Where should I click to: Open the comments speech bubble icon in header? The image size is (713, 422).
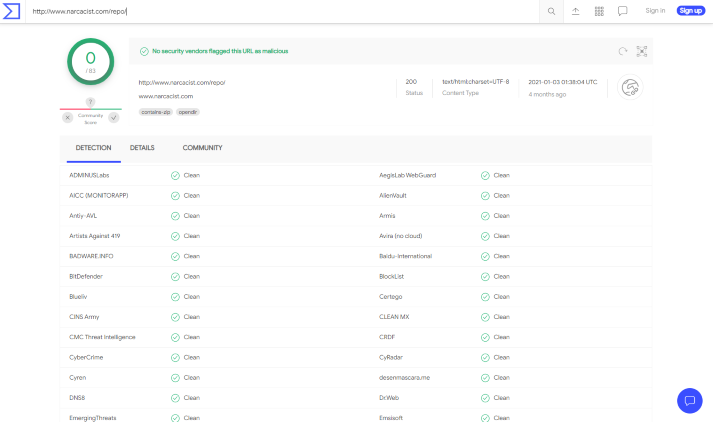(623, 11)
